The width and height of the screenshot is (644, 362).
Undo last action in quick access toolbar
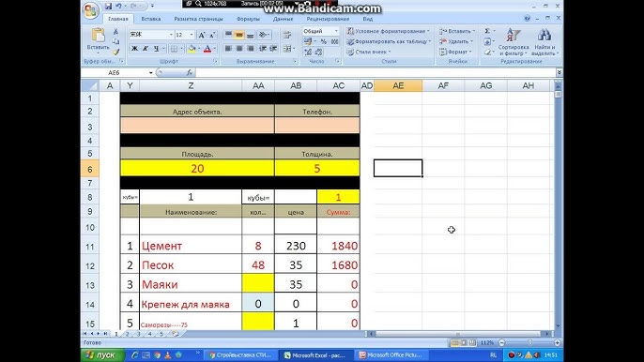click(x=118, y=7)
